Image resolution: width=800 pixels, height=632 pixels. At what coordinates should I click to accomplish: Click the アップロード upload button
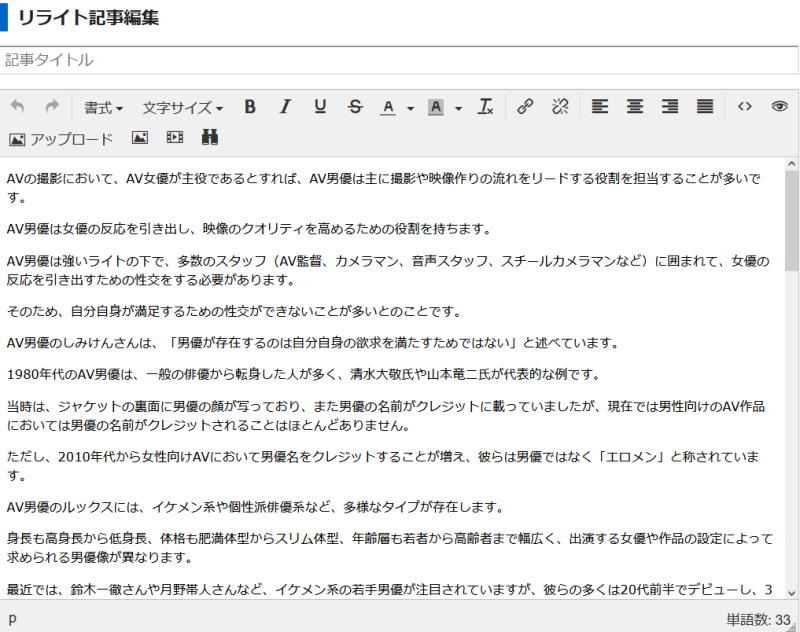click(61, 138)
